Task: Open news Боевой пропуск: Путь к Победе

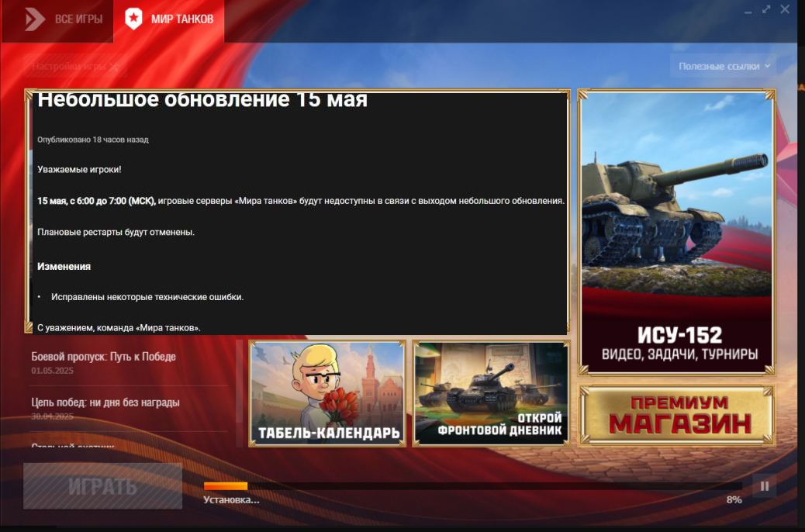Action: (103, 357)
